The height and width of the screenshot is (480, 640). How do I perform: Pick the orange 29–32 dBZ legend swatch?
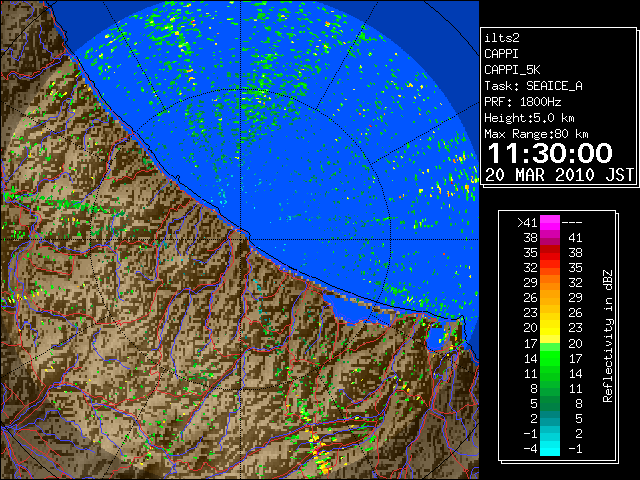coord(550,283)
